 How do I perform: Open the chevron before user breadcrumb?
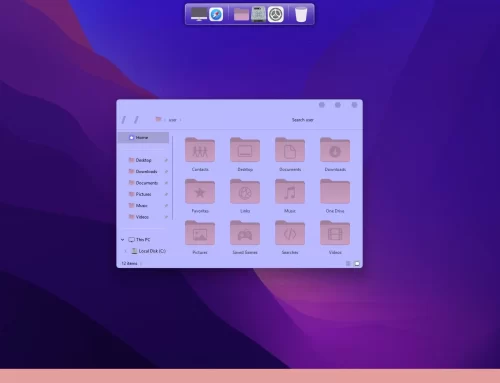(x=165, y=120)
